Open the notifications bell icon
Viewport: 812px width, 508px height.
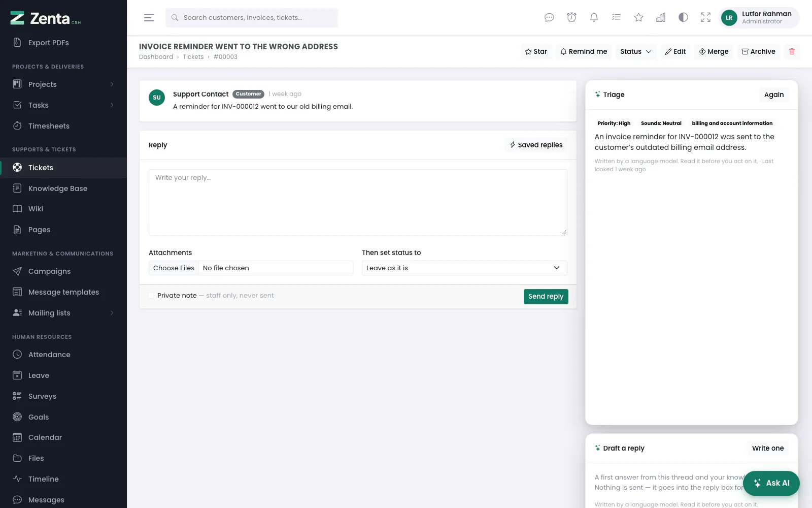pyautogui.click(x=594, y=18)
